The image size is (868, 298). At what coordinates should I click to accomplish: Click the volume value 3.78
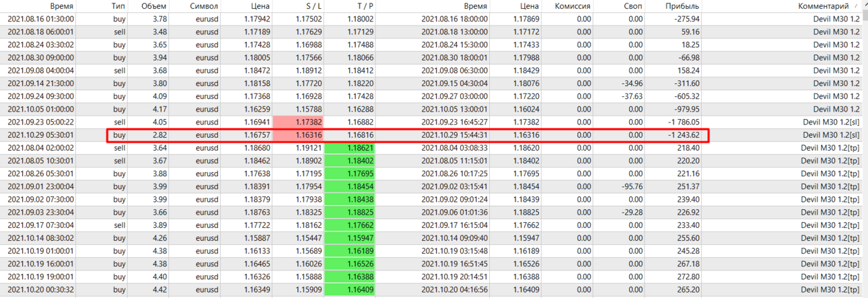[160, 20]
